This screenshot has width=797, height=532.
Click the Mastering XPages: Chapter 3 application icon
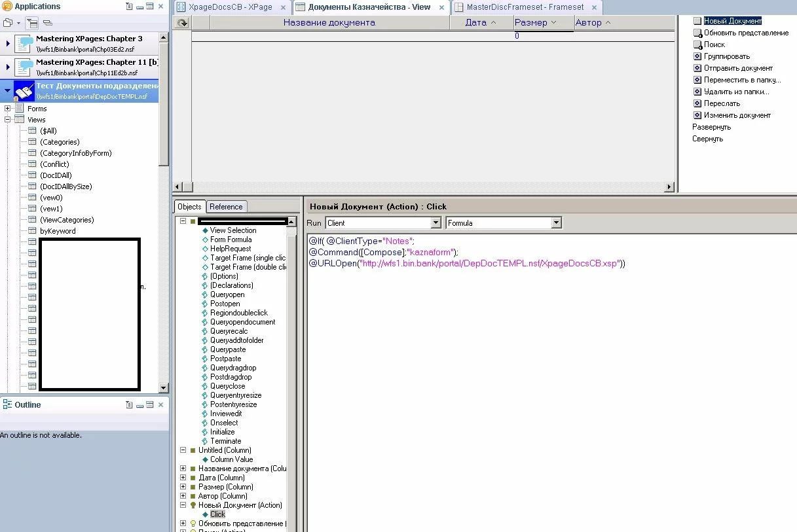(x=24, y=44)
